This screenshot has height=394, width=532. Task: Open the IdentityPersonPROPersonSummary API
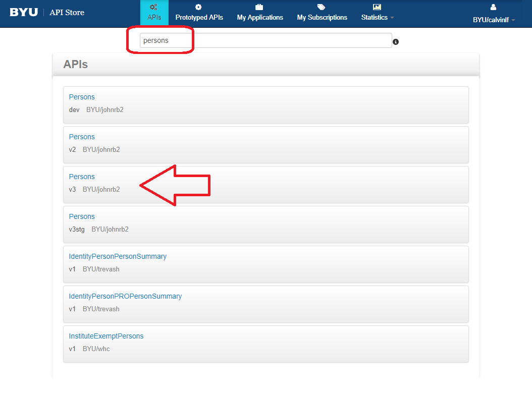pos(125,296)
